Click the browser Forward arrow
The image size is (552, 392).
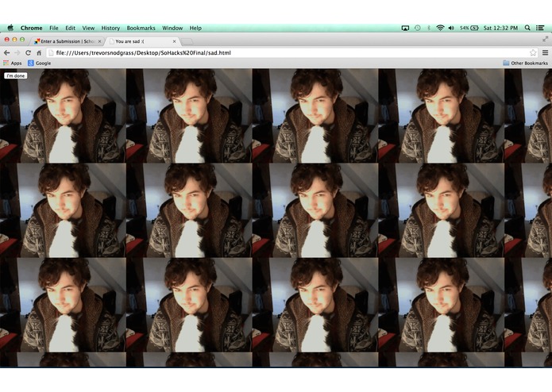pyautogui.click(x=17, y=52)
